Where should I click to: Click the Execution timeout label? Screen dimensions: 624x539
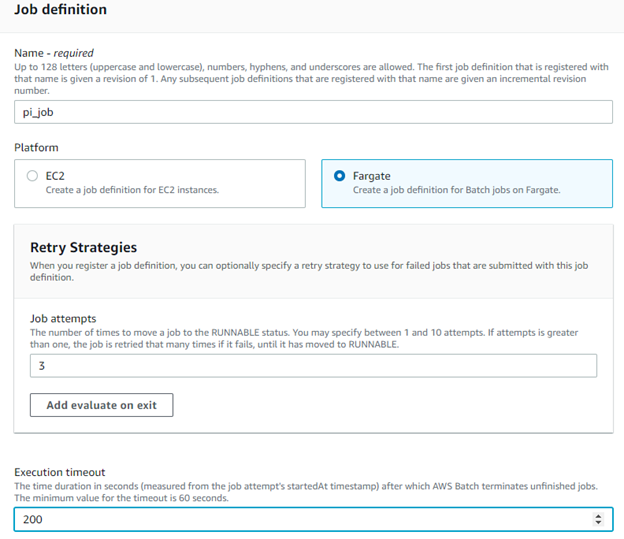[x=60, y=472]
